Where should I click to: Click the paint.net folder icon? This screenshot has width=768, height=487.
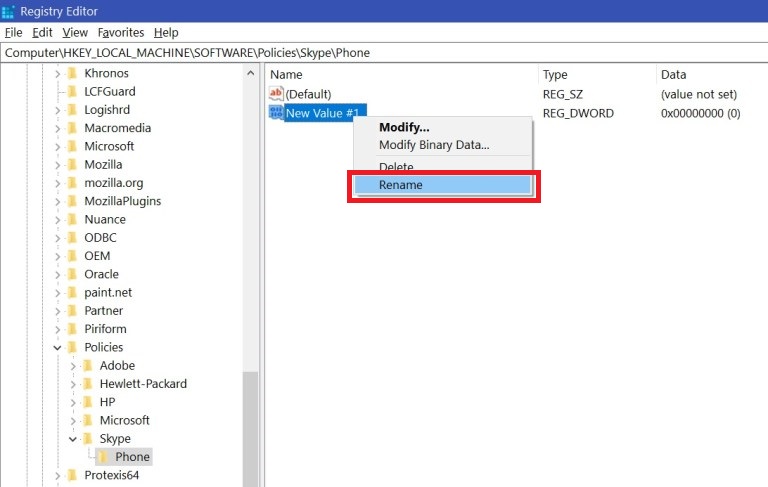point(72,292)
